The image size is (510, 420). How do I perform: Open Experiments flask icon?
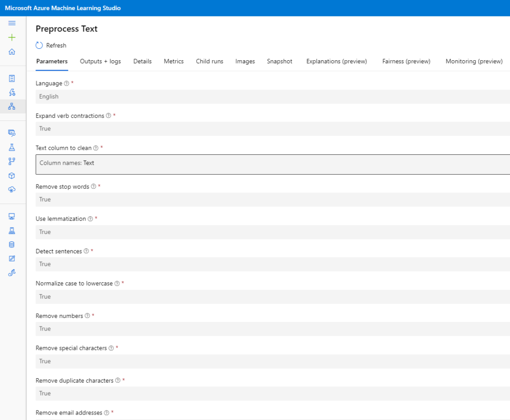click(x=12, y=147)
